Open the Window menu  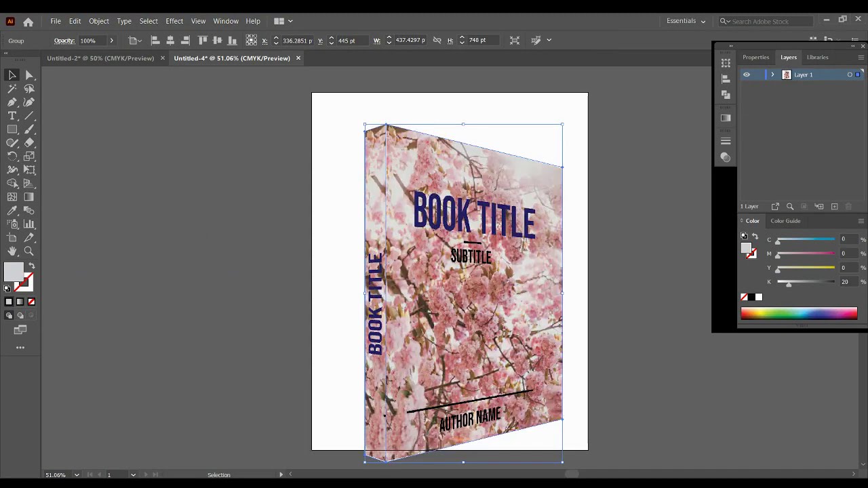(226, 21)
